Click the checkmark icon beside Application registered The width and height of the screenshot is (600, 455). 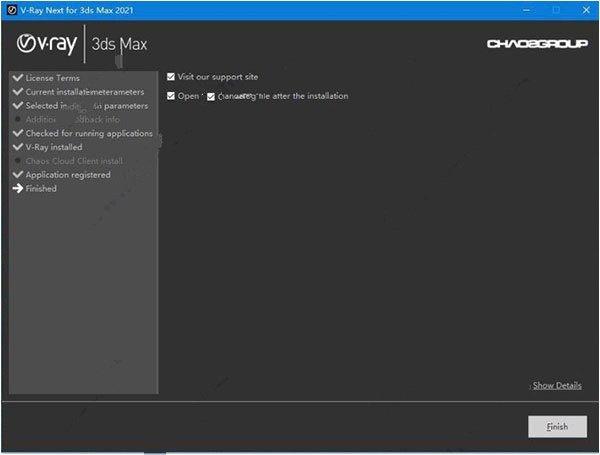point(18,174)
